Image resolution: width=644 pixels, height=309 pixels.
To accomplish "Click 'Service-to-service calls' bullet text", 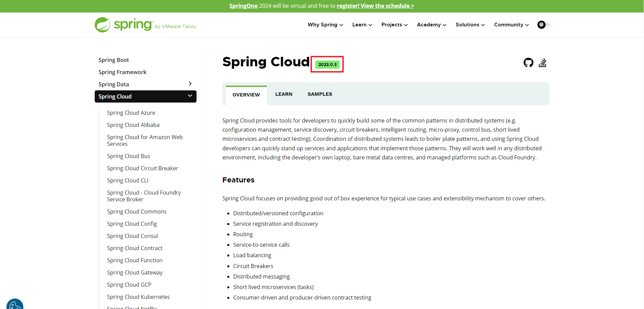I will (x=261, y=245).
